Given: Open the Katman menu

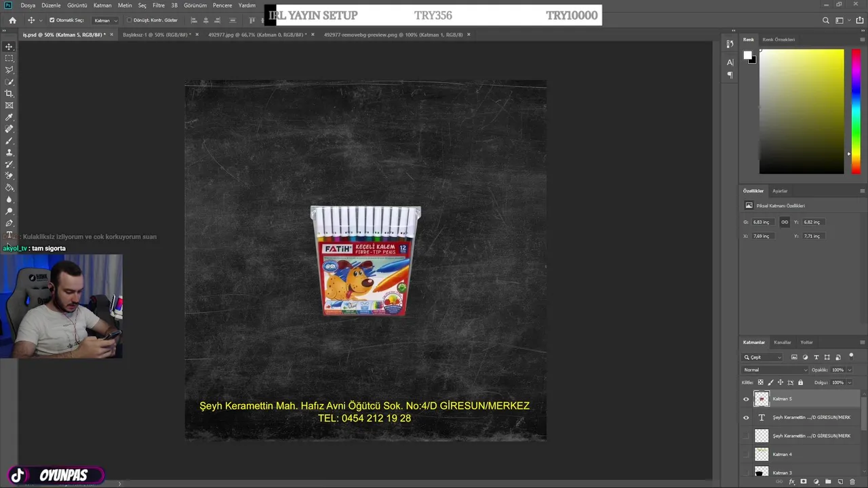Looking at the screenshot, I should click(x=102, y=5).
